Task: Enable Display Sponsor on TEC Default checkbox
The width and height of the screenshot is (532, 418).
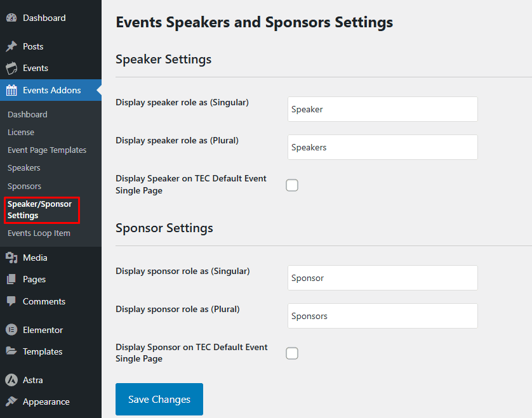Action: click(292, 353)
